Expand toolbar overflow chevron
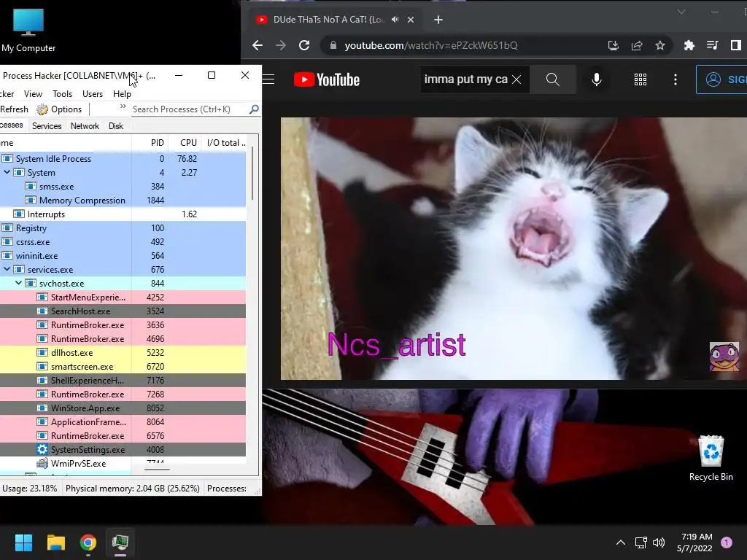The width and height of the screenshot is (747, 560). 123,106
